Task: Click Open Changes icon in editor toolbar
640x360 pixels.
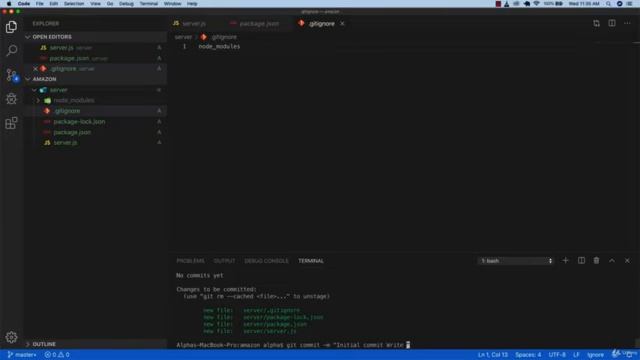Action: coord(596,24)
